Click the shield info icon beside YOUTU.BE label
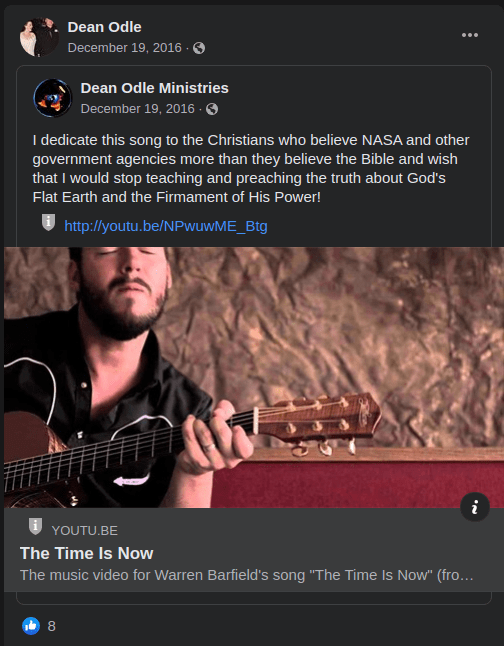The image size is (504, 646). [x=35, y=527]
